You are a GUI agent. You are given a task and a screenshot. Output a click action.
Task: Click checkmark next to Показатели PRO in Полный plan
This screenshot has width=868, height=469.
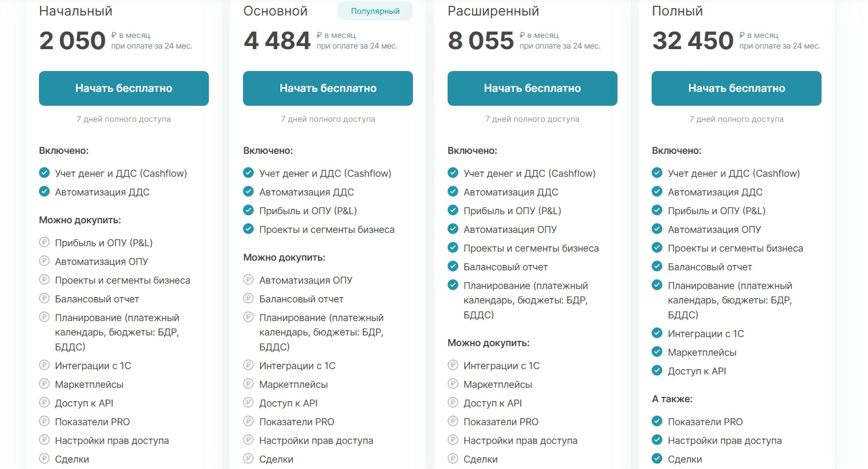click(x=657, y=421)
